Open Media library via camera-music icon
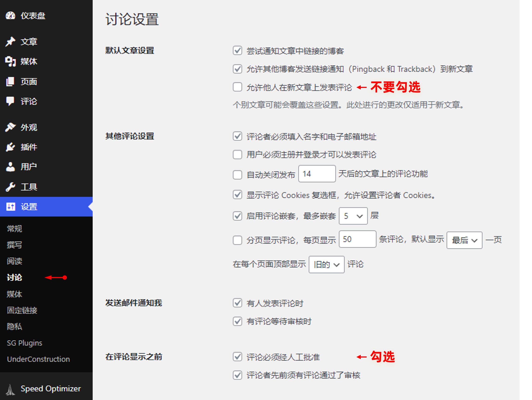Image resolution: width=532 pixels, height=400 pixels. (x=10, y=61)
